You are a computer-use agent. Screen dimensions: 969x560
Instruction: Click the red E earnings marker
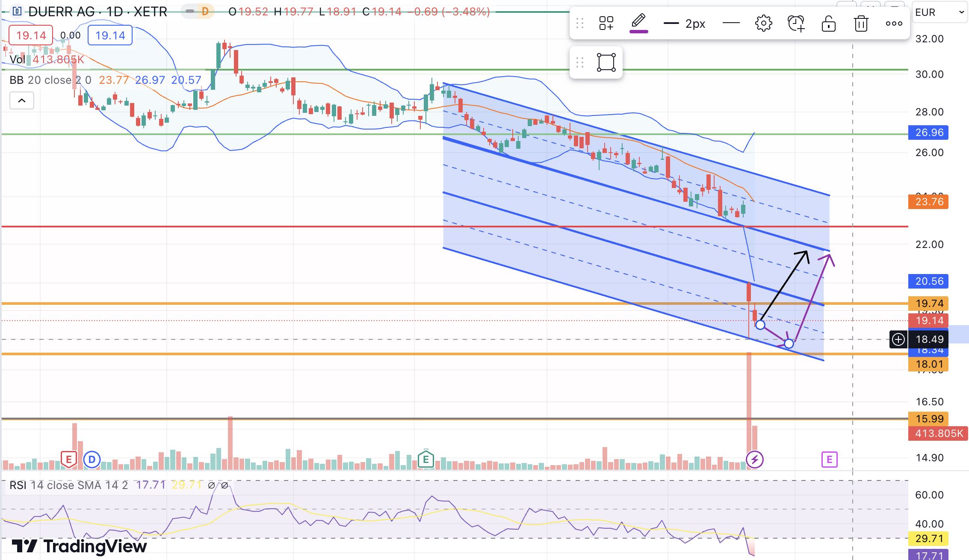tap(68, 460)
